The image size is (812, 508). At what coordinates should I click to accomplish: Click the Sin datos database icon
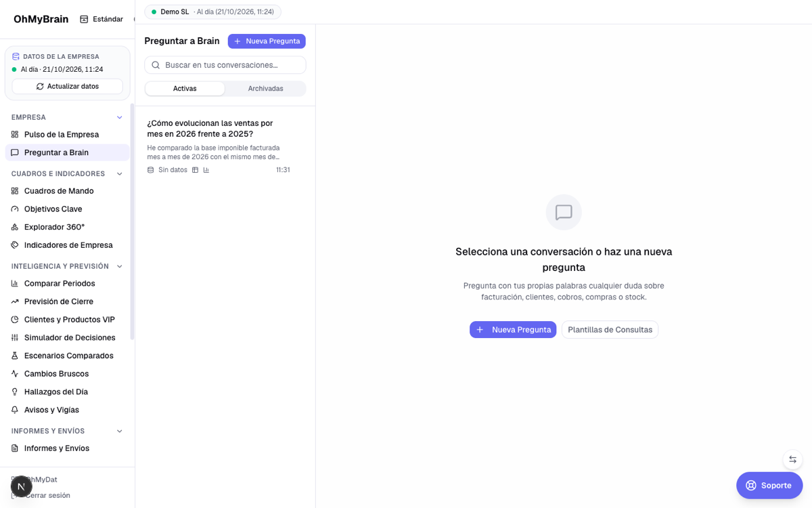tap(151, 170)
